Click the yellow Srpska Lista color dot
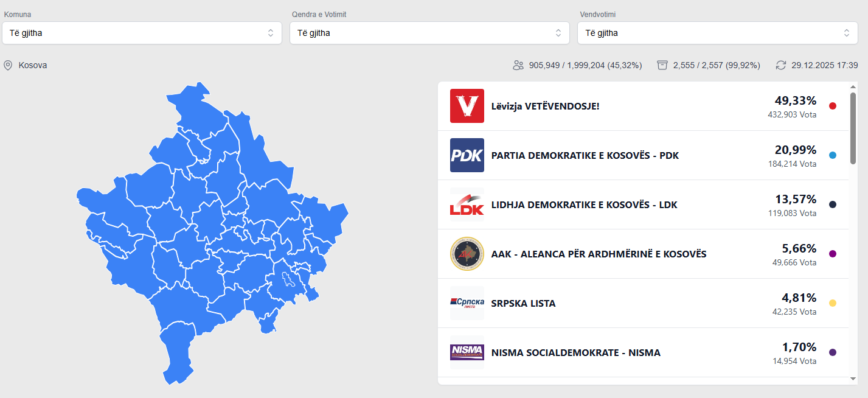The image size is (868, 398). tap(833, 303)
